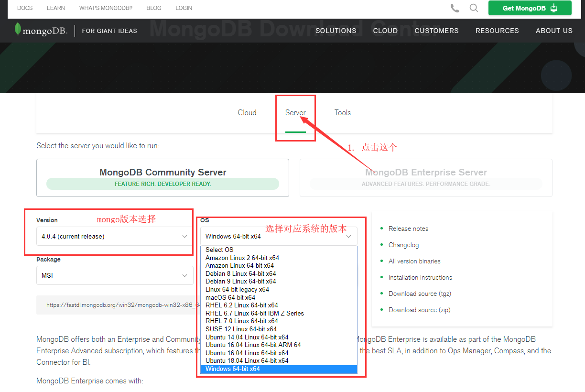Choose Linux 64-bit legacy x64
The height and width of the screenshot is (392, 585).
click(x=279, y=289)
